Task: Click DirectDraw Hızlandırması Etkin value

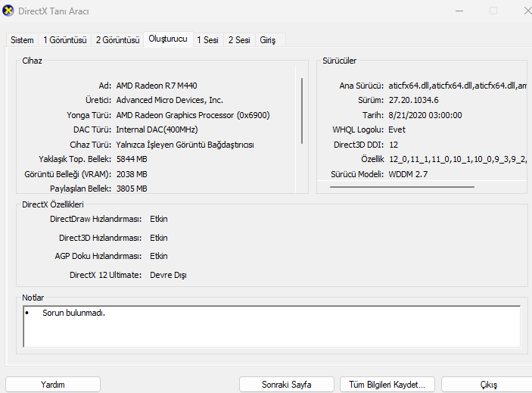Action: click(x=159, y=219)
